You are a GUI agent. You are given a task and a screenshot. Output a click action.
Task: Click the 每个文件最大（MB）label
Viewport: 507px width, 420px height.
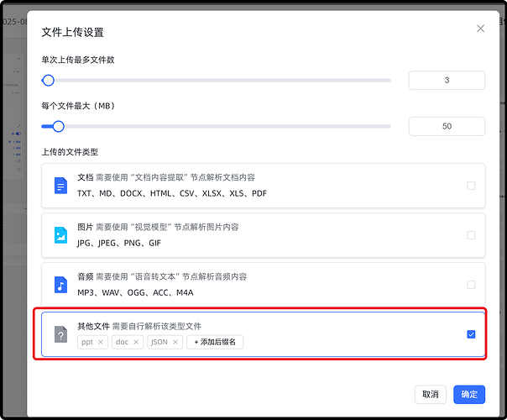tap(78, 106)
